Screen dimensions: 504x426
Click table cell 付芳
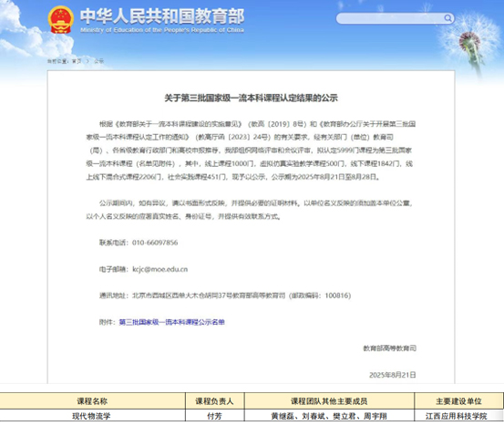tap(214, 416)
